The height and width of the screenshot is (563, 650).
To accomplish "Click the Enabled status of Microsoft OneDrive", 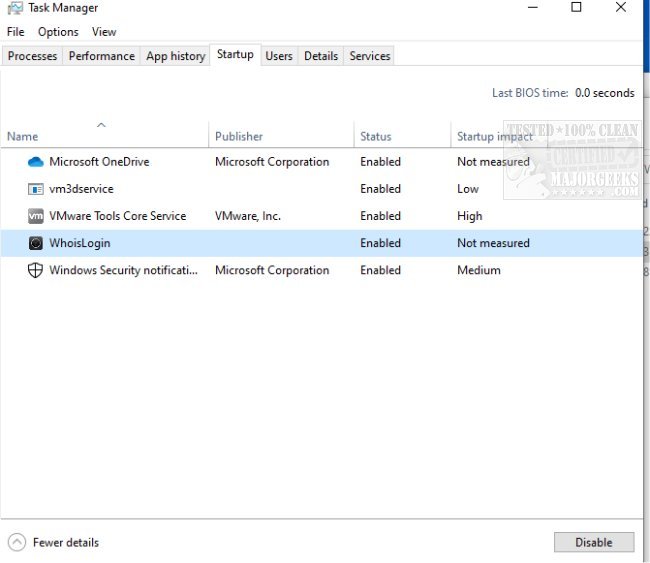I will 381,162.
